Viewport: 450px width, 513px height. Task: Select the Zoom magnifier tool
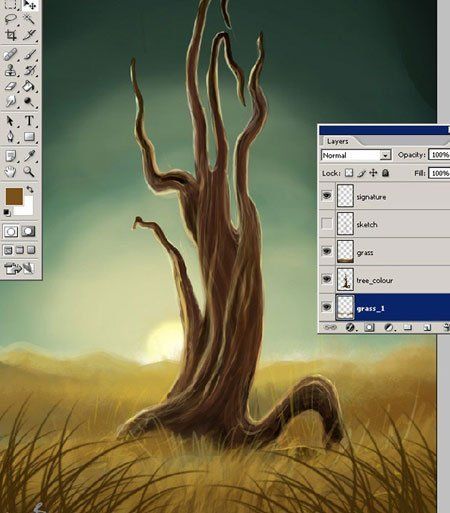click(30, 172)
